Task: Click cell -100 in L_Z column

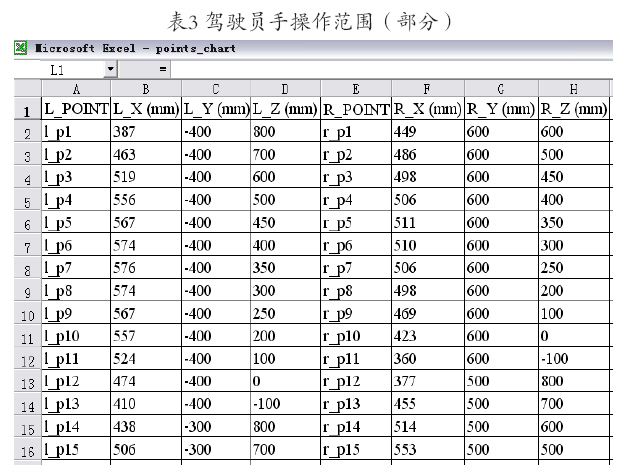Action: (285, 404)
